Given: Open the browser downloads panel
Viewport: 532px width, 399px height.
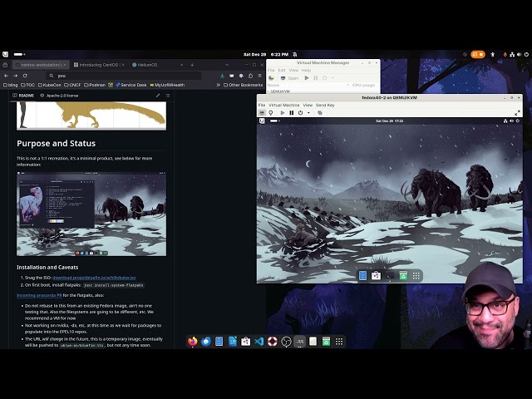Looking at the screenshot, I should tap(222, 76).
